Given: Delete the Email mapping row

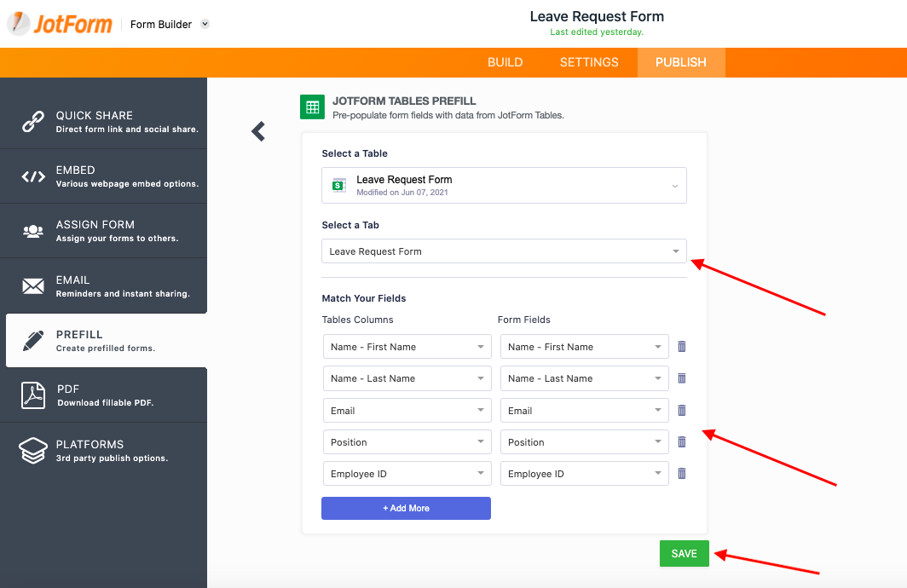Looking at the screenshot, I should (682, 411).
